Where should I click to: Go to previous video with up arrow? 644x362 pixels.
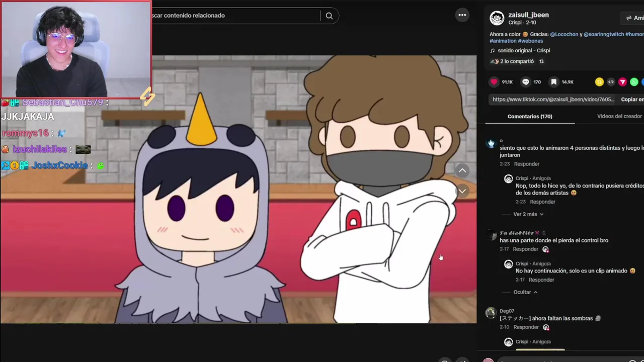(x=462, y=170)
